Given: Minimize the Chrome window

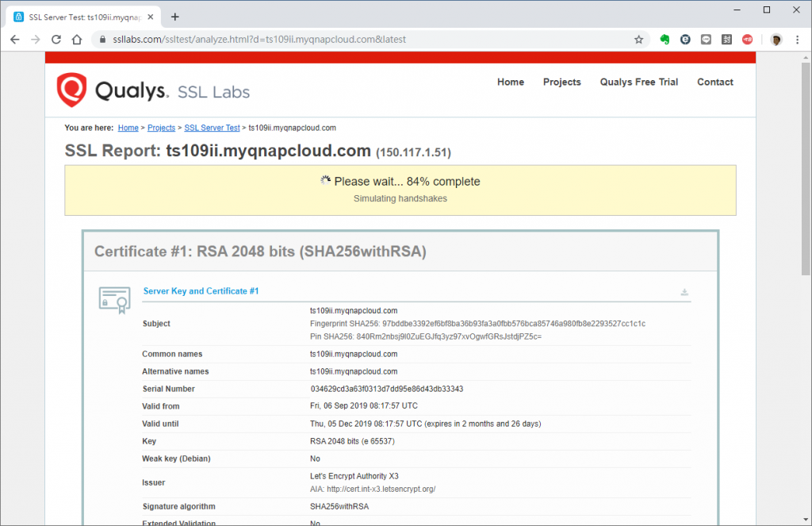Looking at the screenshot, I should click(737, 10).
